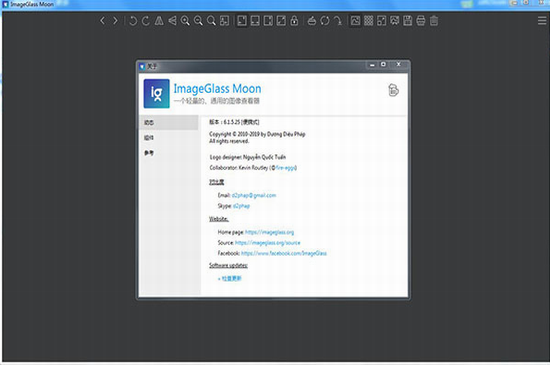Toggle the checkerboard background
This screenshot has height=365, width=550.
click(x=368, y=21)
